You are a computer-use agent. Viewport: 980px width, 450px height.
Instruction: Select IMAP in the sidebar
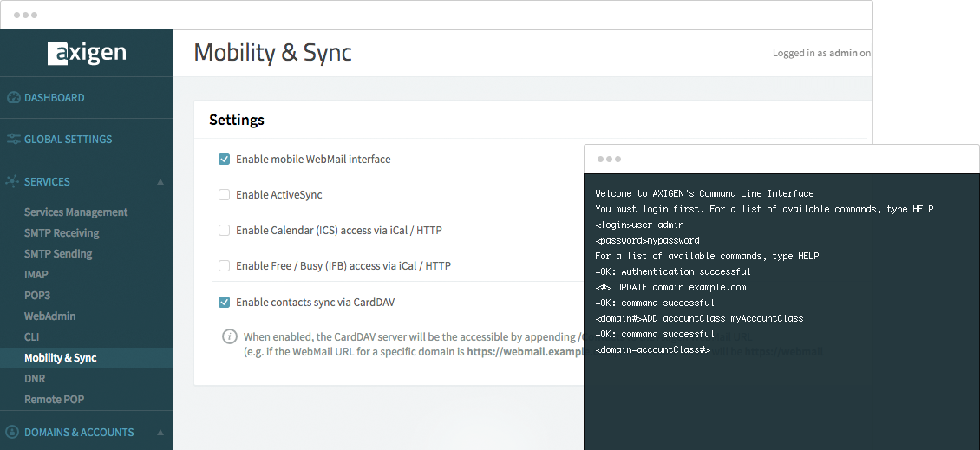click(36, 274)
